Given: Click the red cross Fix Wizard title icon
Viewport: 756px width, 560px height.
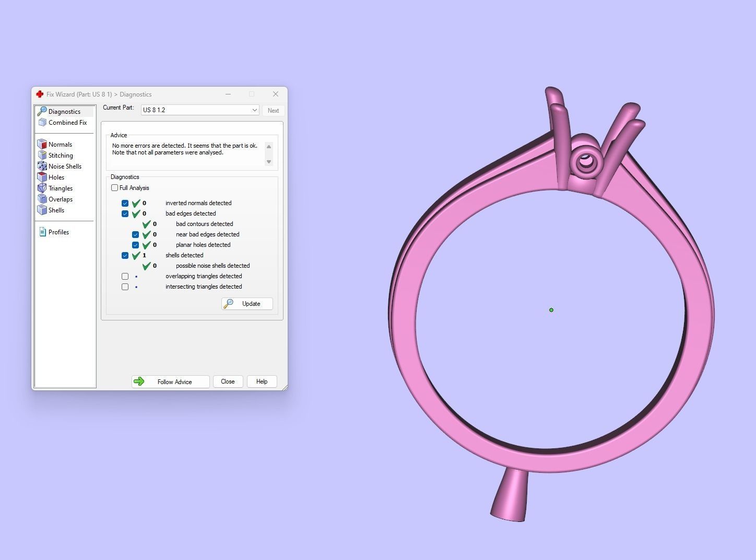Looking at the screenshot, I should pos(40,94).
